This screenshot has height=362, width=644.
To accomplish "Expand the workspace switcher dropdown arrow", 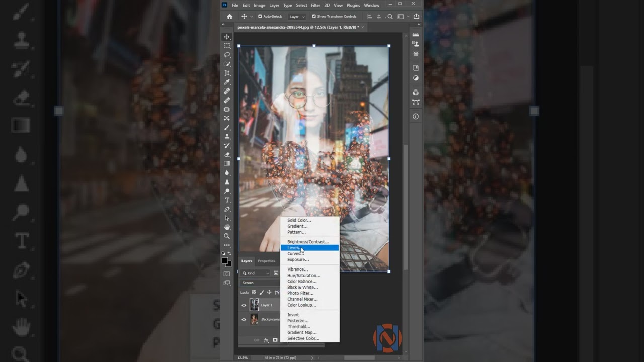I will tap(408, 16).
